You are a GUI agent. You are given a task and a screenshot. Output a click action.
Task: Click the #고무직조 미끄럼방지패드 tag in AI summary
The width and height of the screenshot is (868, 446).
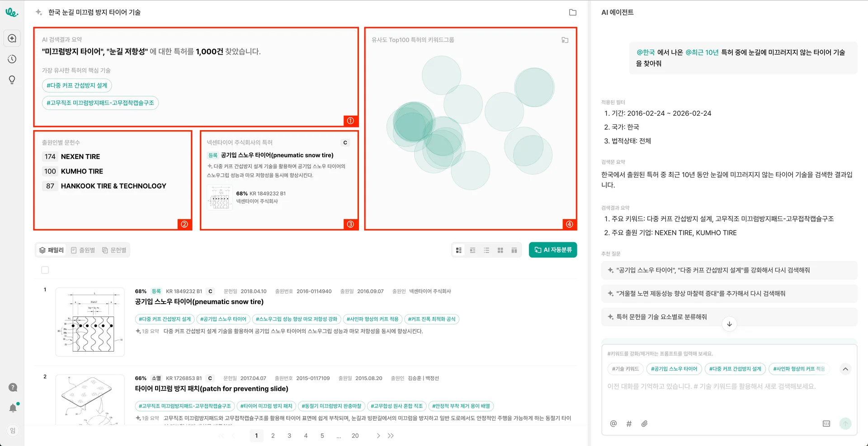pos(100,103)
